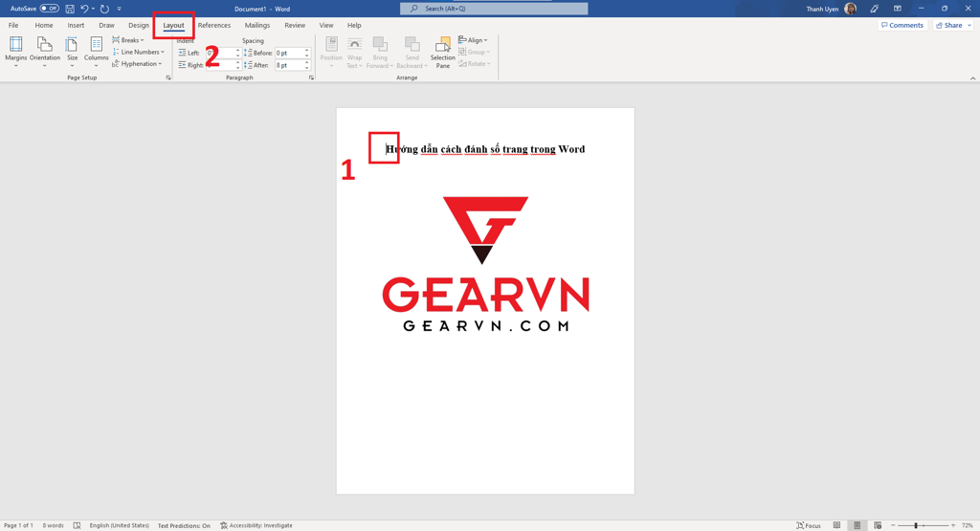The width and height of the screenshot is (980, 531).
Task: Open Ribbon Display Options icon
Action: (898, 9)
